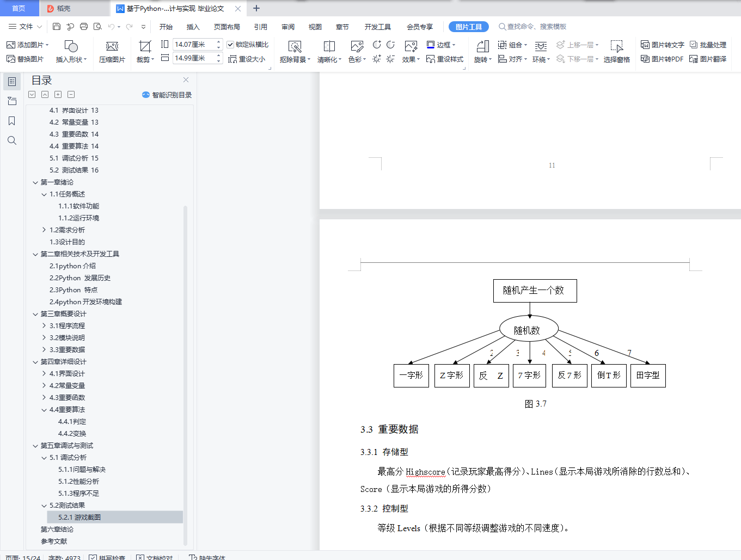Expand the 1.2需求分析 outline node
741x560 pixels.
tap(44, 230)
